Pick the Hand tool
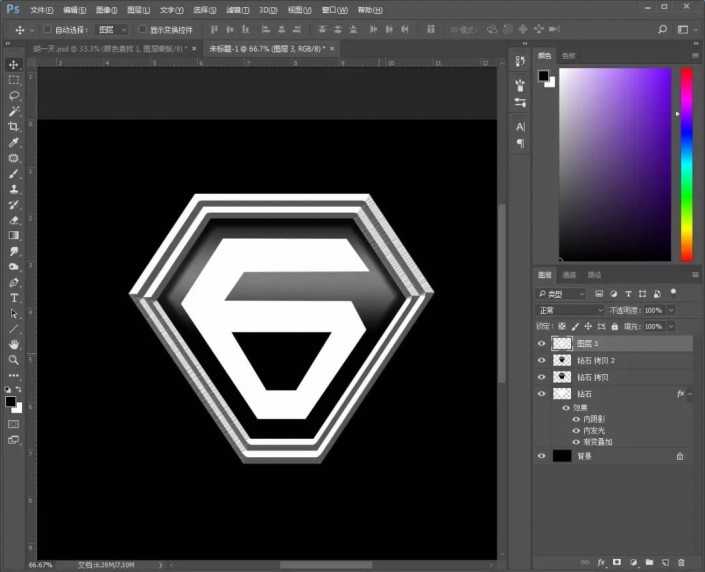The image size is (705, 572). click(x=14, y=344)
